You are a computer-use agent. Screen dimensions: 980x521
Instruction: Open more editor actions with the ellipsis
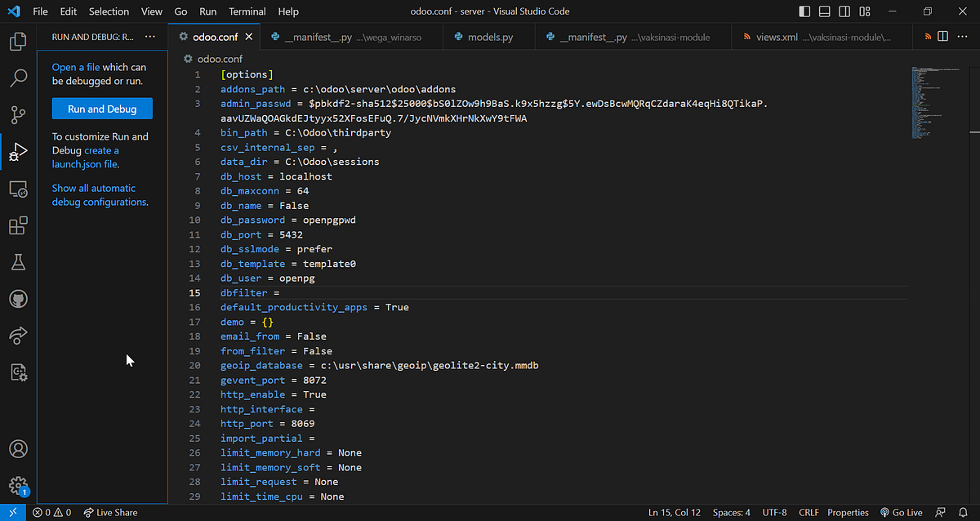click(961, 36)
